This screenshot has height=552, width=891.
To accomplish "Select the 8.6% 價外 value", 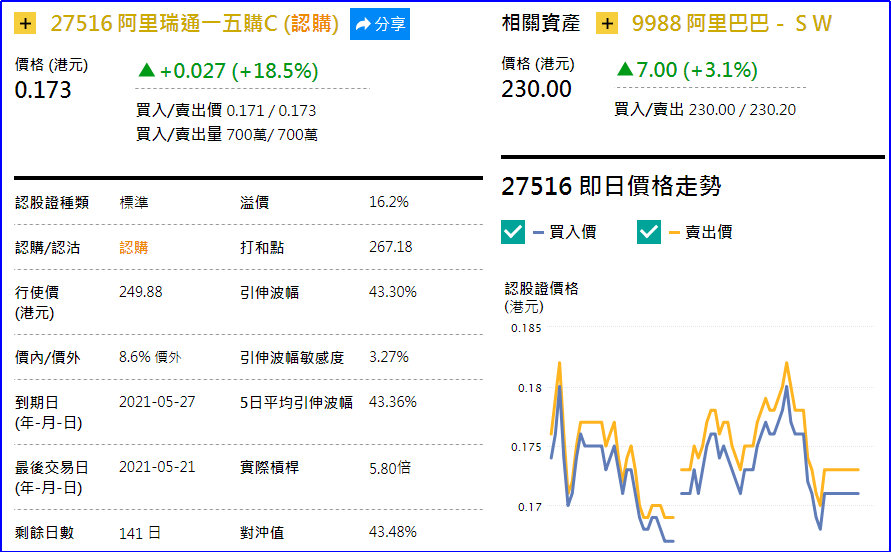I will pyautogui.click(x=150, y=357).
